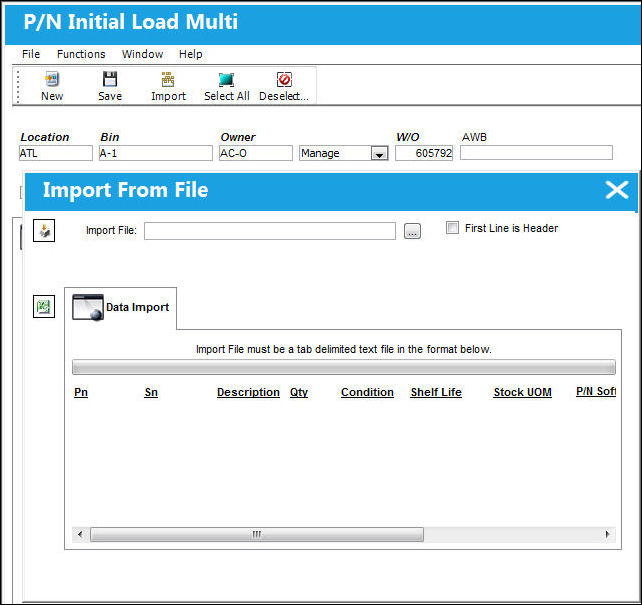Click the New toolbar icon
This screenshot has height=605, width=642.
pyautogui.click(x=52, y=79)
